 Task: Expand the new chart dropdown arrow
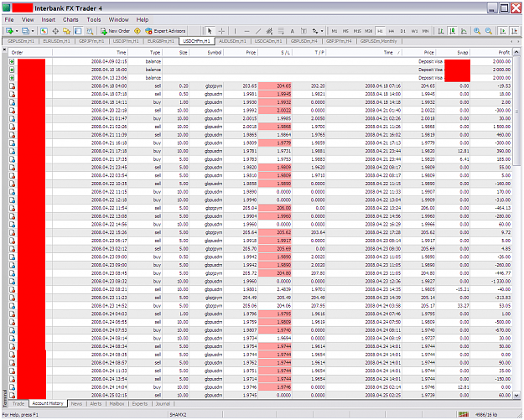coord(17,31)
